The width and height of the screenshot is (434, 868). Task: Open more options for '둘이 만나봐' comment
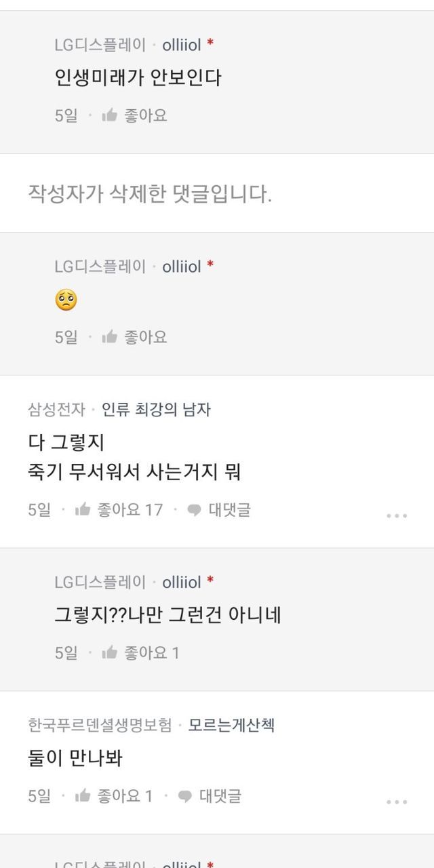(397, 802)
